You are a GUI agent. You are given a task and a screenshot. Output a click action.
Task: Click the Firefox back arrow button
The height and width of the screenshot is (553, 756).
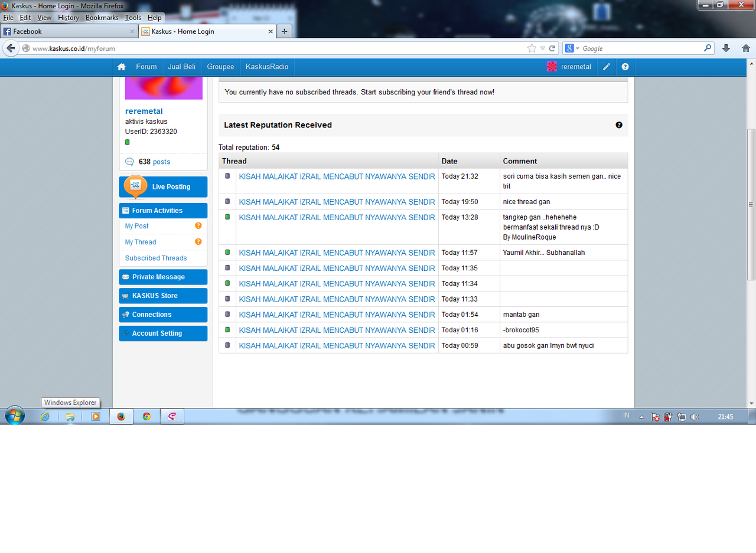click(11, 48)
